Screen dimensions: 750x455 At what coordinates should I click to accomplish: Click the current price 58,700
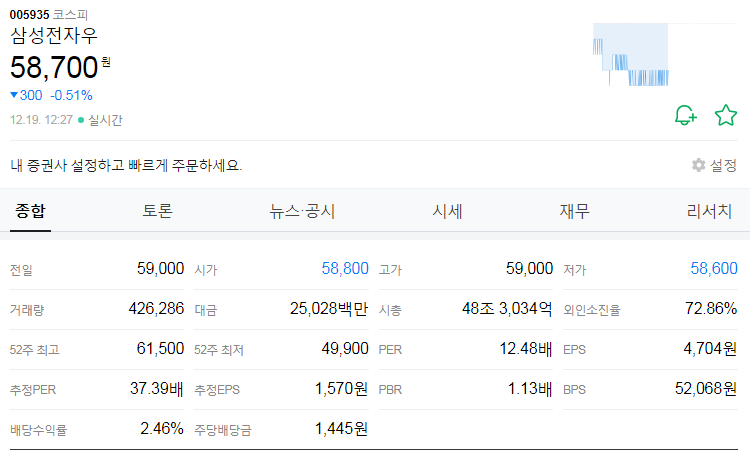pos(54,67)
